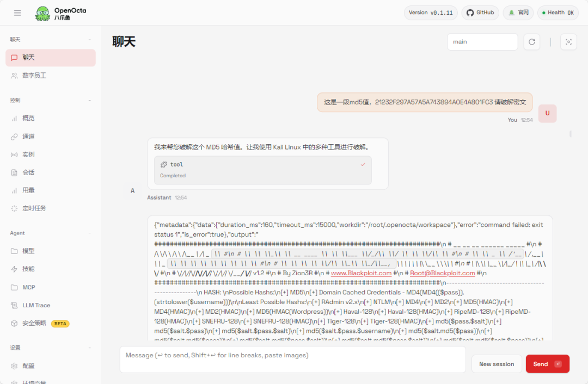Open the www.Blackploit.com link
Image resolution: width=588 pixels, height=384 pixels.
click(x=361, y=273)
